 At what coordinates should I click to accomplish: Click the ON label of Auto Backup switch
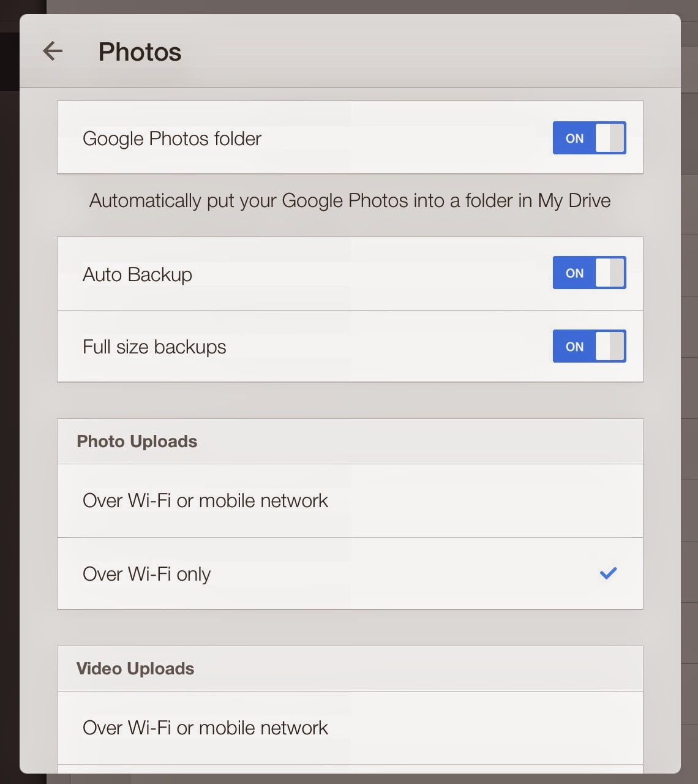(574, 273)
